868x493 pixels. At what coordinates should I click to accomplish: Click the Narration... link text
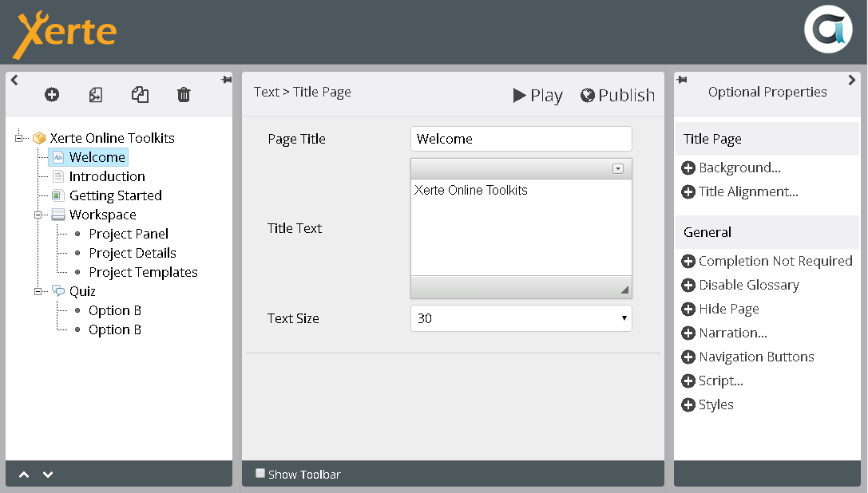733,333
